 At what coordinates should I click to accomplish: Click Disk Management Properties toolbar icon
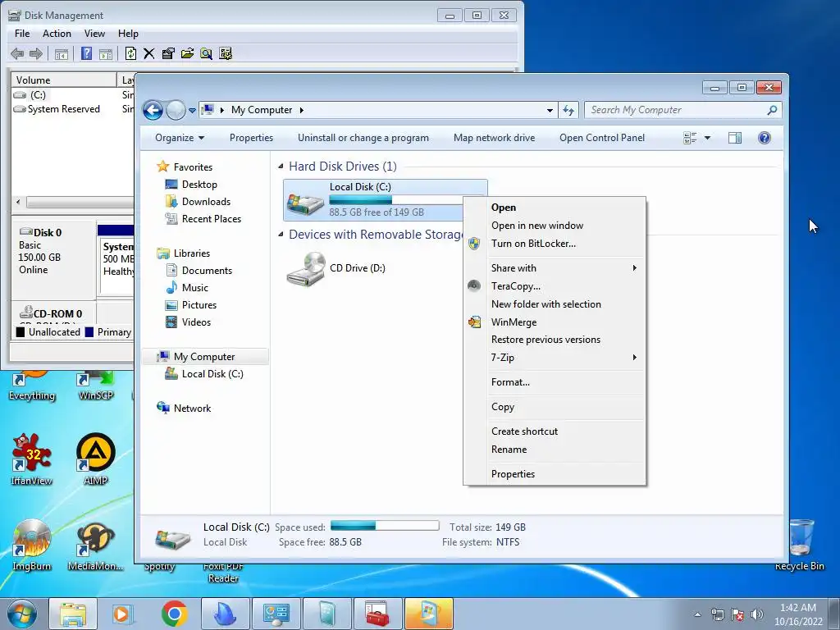point(167,53)
